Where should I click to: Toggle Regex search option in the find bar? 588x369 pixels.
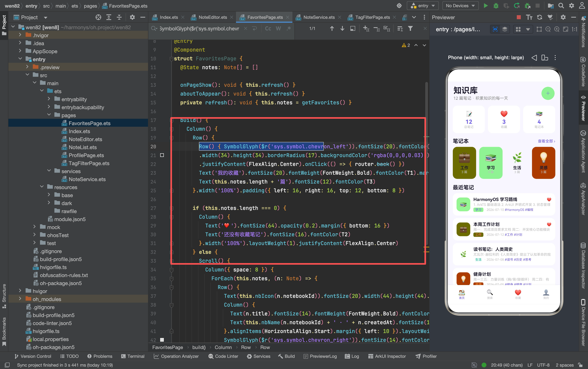pos(289,29)
